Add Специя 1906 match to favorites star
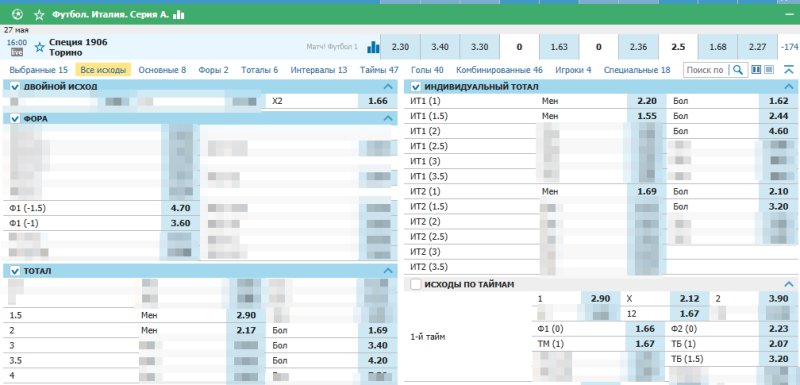 point(39,47)
